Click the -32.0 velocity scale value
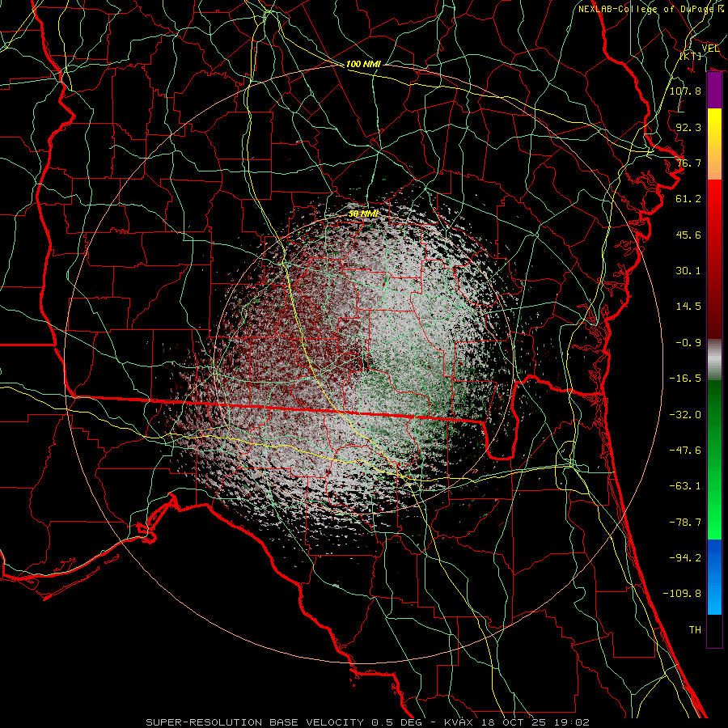The width and height of the screenshot is (728, 728). tap(685, 415)
